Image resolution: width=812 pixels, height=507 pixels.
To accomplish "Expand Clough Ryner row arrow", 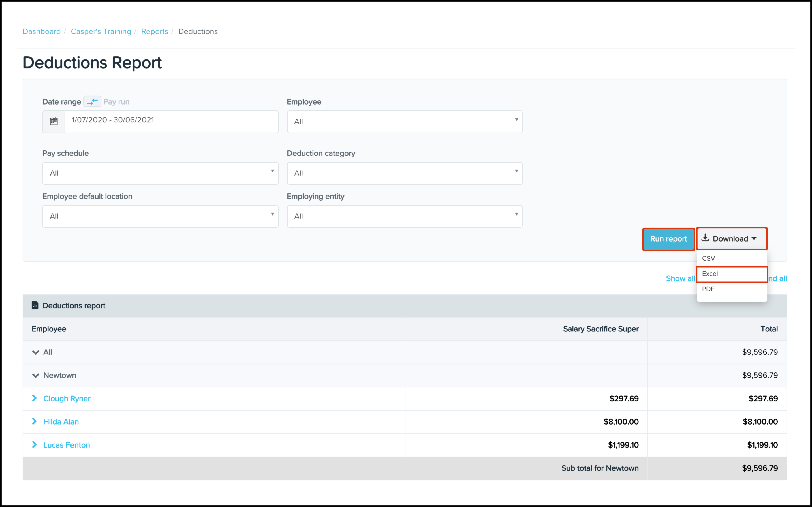I will click(x=35, y=398).
